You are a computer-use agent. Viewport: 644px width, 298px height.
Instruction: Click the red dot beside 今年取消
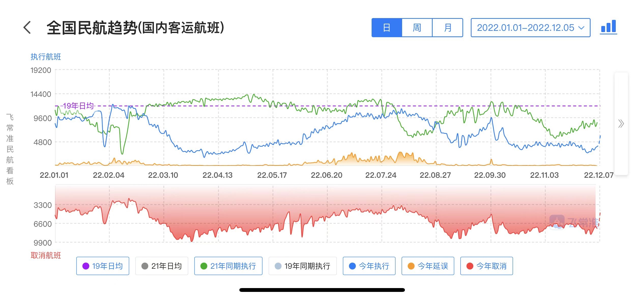point(470,266)
